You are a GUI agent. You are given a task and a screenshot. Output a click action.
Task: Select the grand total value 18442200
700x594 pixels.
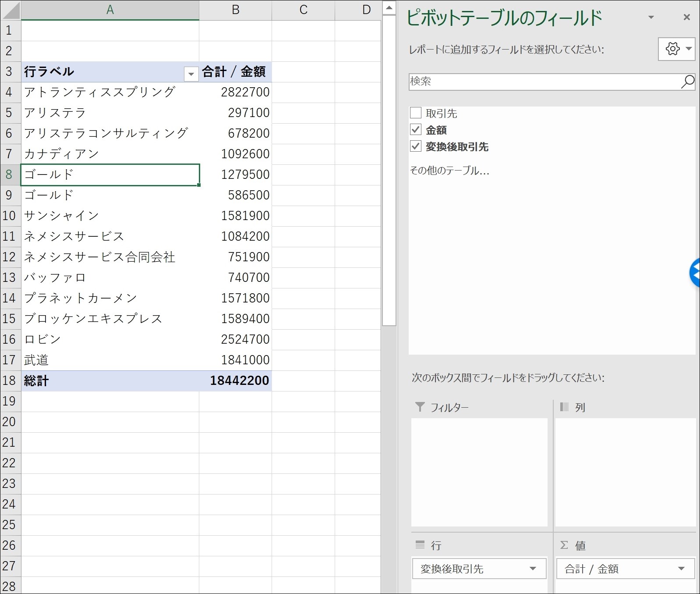(235, 381)
